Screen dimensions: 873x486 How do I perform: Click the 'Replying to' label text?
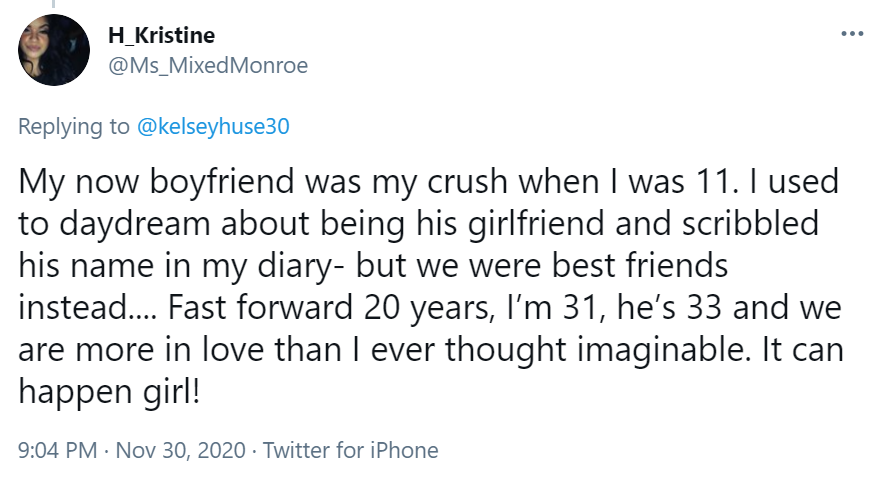[73, 126]
